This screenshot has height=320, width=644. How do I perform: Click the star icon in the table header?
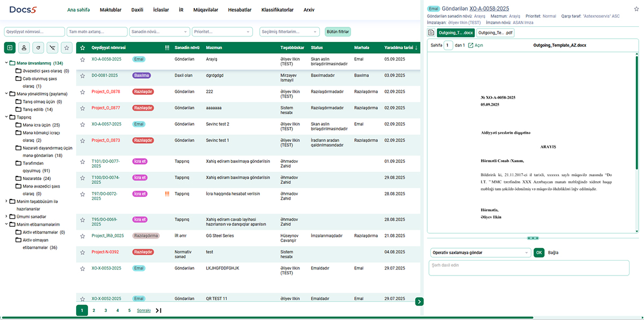coord(83,48)
